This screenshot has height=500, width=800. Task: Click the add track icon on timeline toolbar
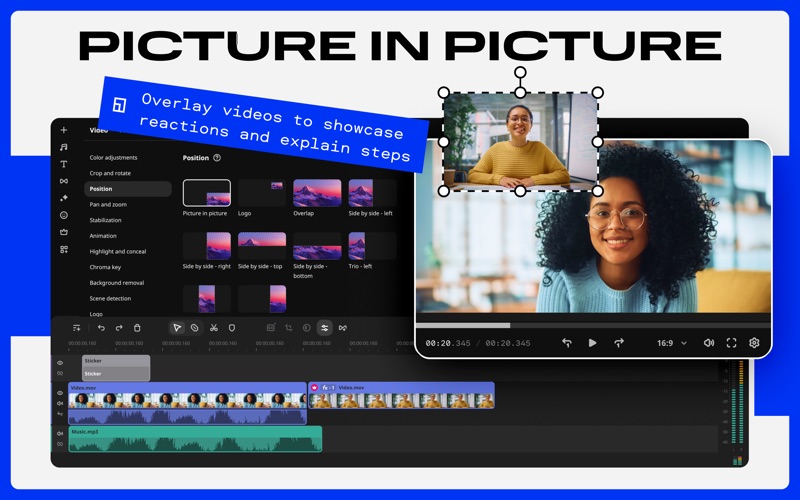click(x=77, y=328)
